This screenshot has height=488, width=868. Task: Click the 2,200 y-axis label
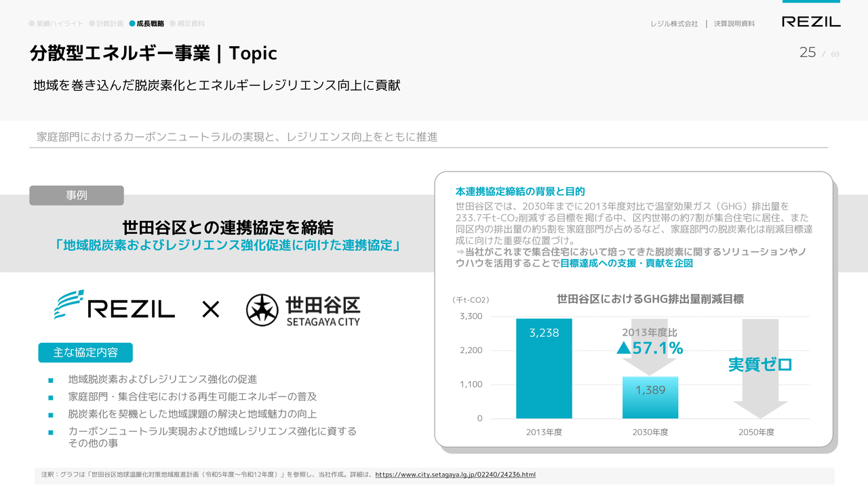[471, 350]
